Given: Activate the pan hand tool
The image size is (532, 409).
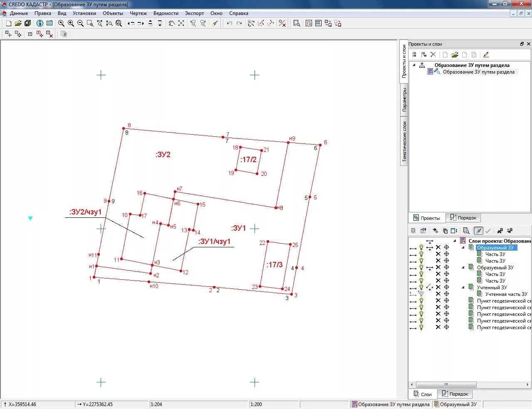Looking at the screenshot, I should point(171,23).
